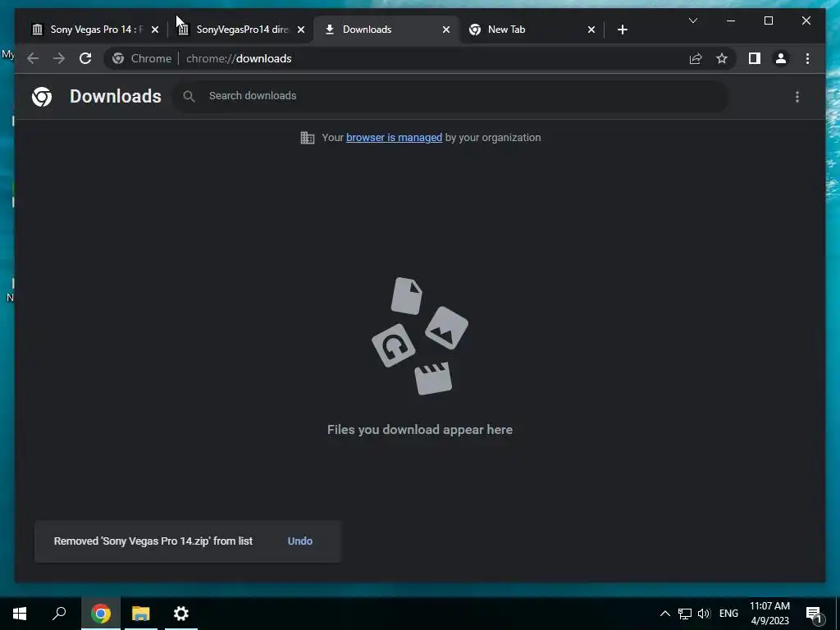Show hidden system tray icons

click(664, 614)
